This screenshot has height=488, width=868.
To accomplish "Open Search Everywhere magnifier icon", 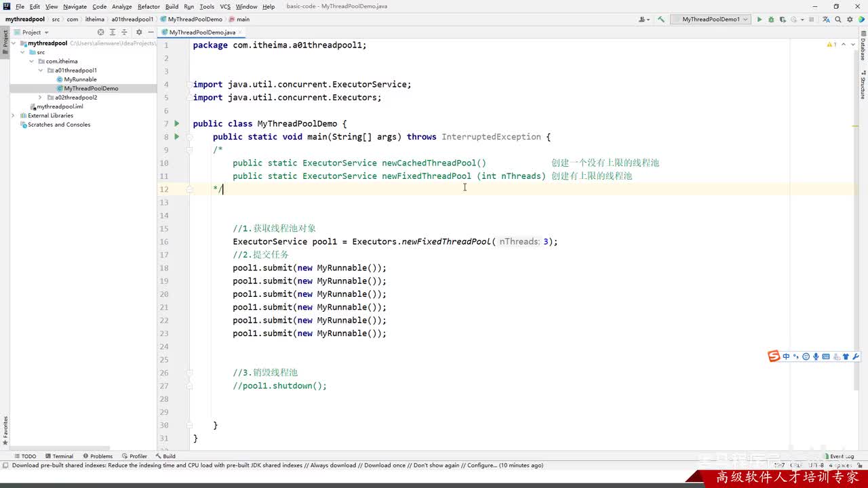I will [x=838, y=20].
